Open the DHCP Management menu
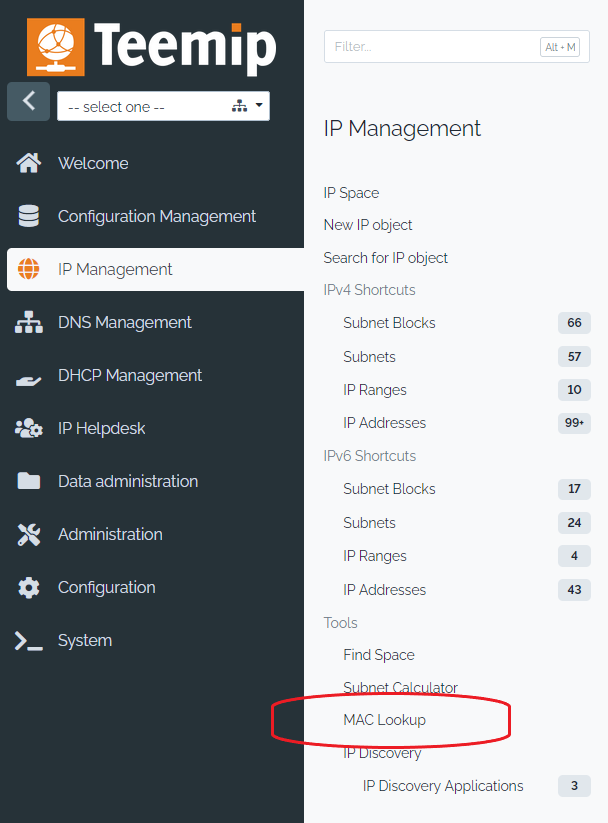This screenshot has height=823, width=608. point(130,375)
